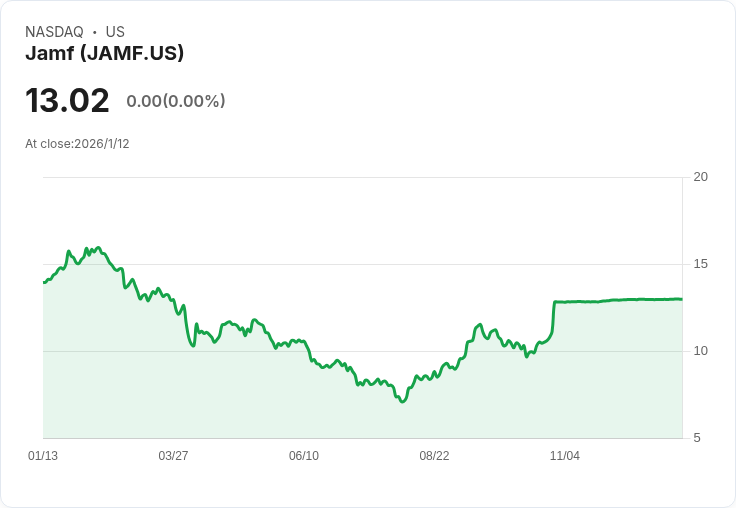736x508 pixels.
Task: Click the 11/04 date on x-axis
Action: coord(565,456)
